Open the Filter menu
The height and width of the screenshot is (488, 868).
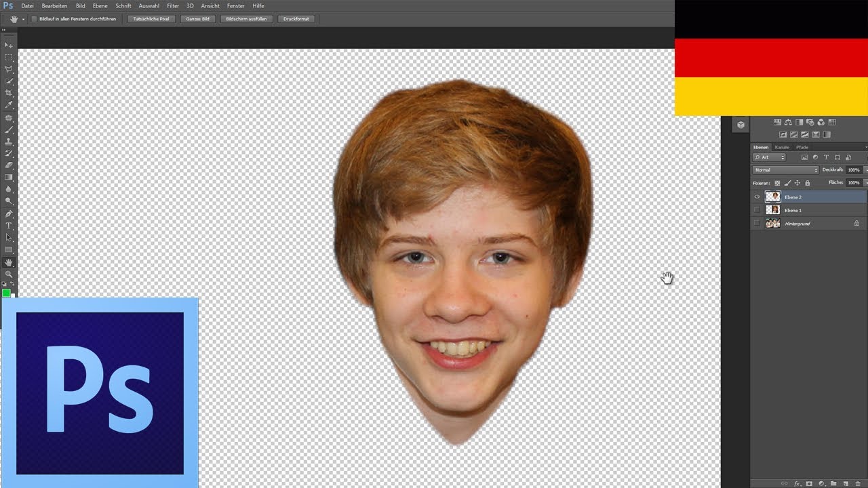coord(173,6)
